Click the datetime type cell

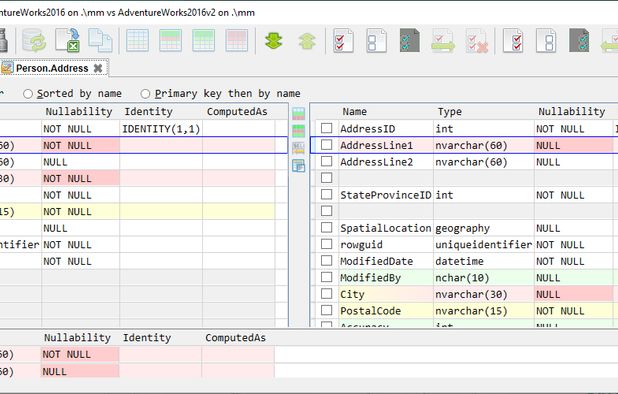[x=484, y=261]
